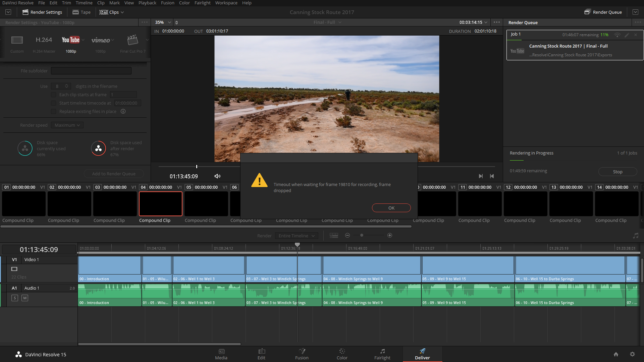
Task: Open the Playback menu
Action: pos(147,3)
